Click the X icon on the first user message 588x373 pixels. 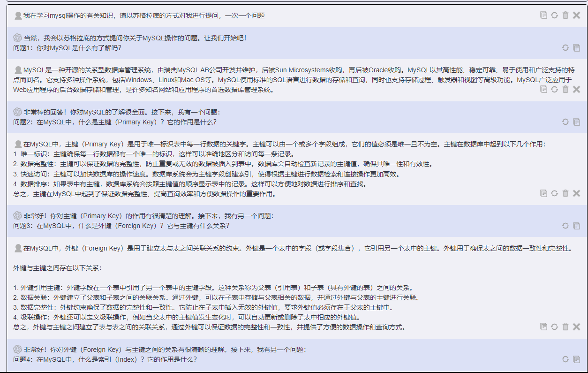(576, 15)
